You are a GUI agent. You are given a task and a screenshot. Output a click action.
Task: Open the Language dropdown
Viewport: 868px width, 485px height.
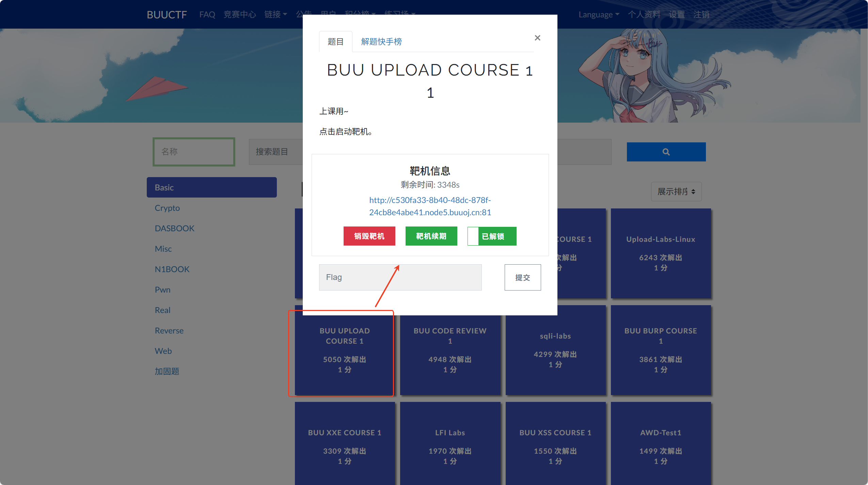[598, 14]
